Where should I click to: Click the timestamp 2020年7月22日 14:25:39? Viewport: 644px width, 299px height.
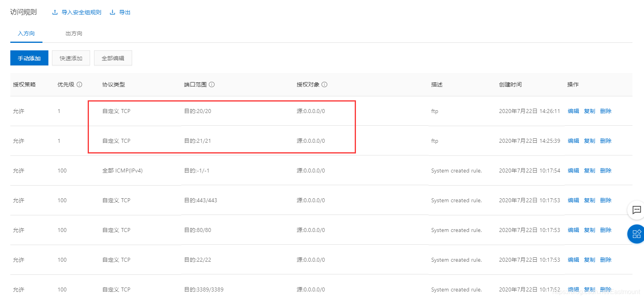pos(529,141)
